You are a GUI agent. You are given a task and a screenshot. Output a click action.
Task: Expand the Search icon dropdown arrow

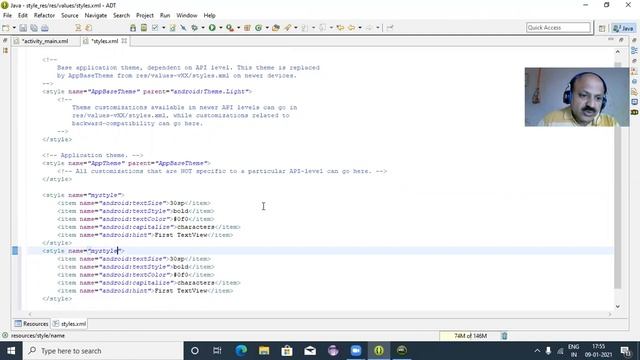pyautogui.click(x=296, y=28)
